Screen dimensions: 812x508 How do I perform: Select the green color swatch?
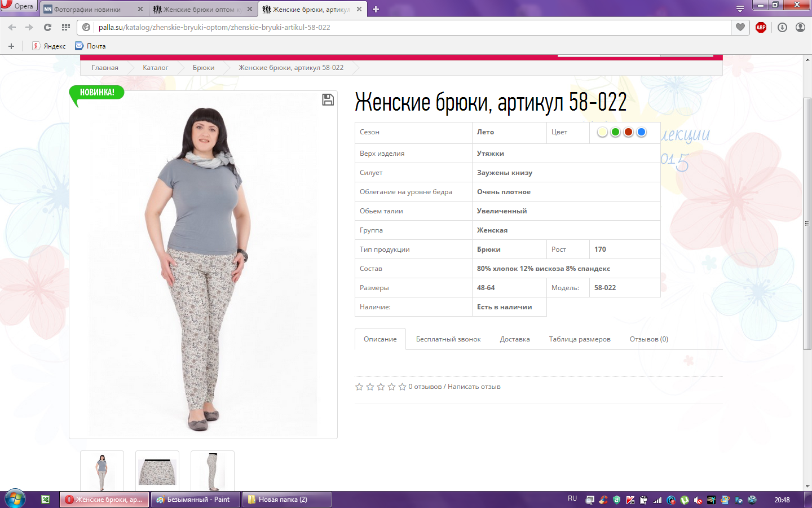(x=615, y=132)
